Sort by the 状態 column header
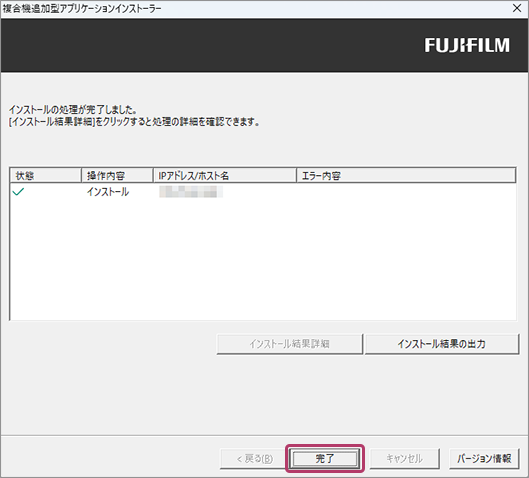This screenshot has height=478, width=529. pos(46,175)
